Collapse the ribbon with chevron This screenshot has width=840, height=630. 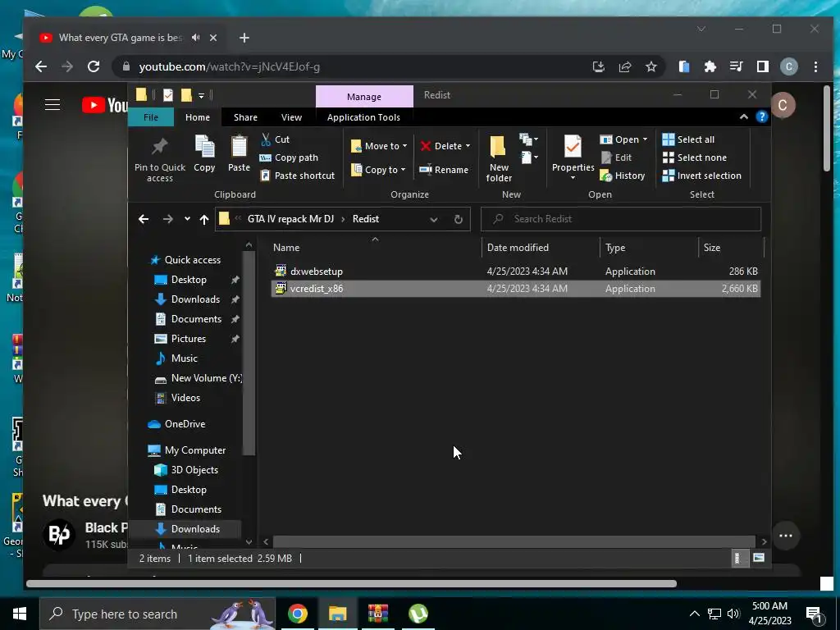coord(743,116)
